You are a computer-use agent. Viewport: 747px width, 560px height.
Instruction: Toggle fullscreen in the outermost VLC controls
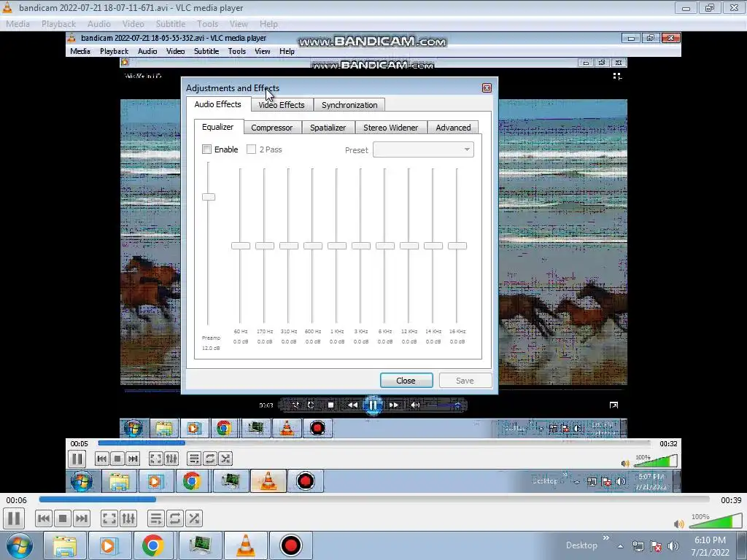109,518
